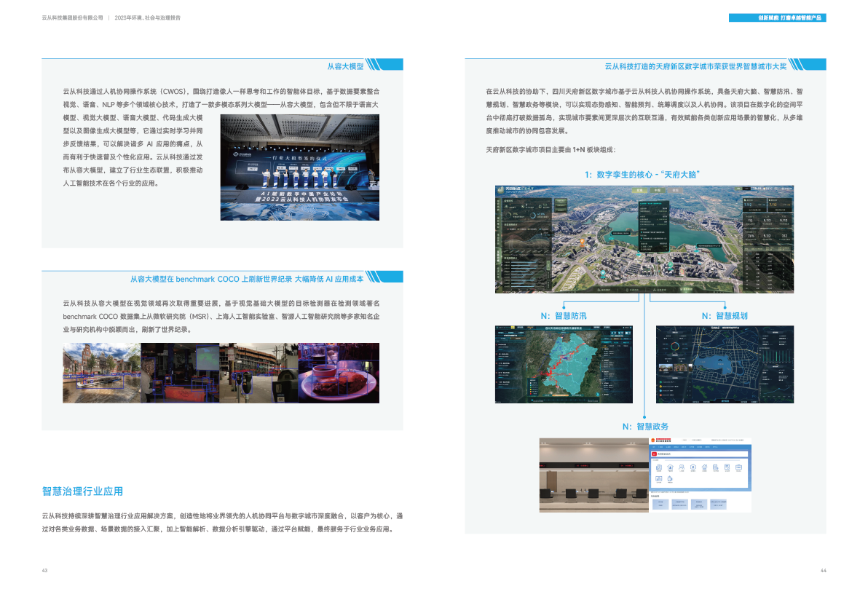Click the two-person icon in the portal service row
The image size is (868, 589).
click(x=680, y=467)
